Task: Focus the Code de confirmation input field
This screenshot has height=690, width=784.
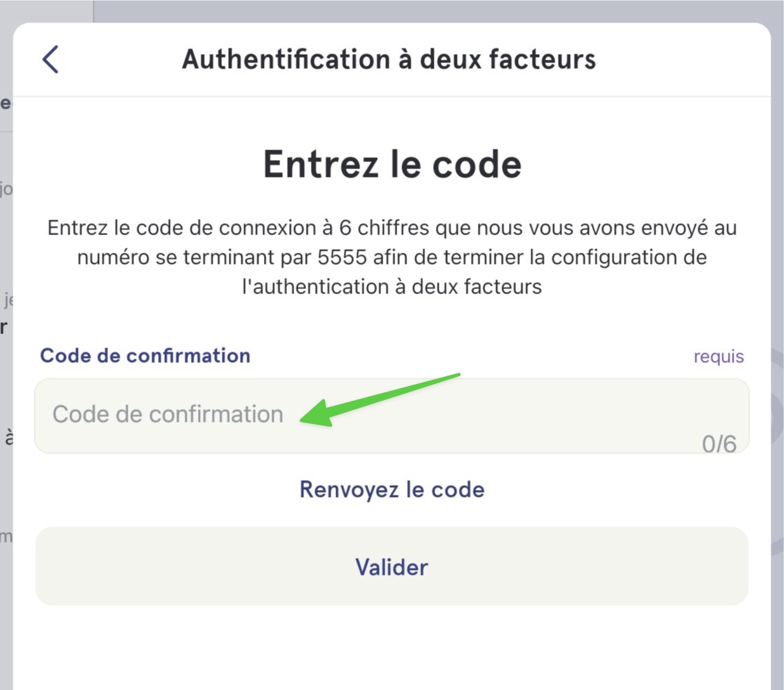Action: coord(392,416)
